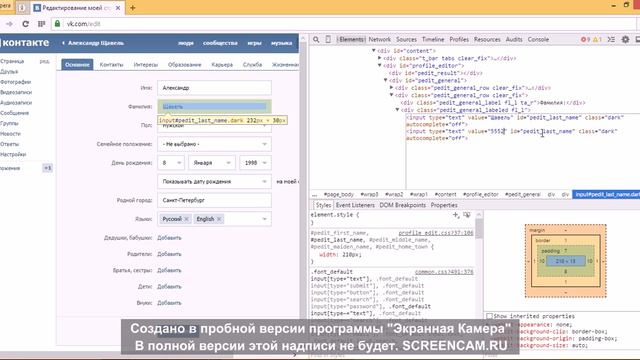Switch to the Sources tab
The width and height of the screenshot is (640, 360).
tap(406, 40)
